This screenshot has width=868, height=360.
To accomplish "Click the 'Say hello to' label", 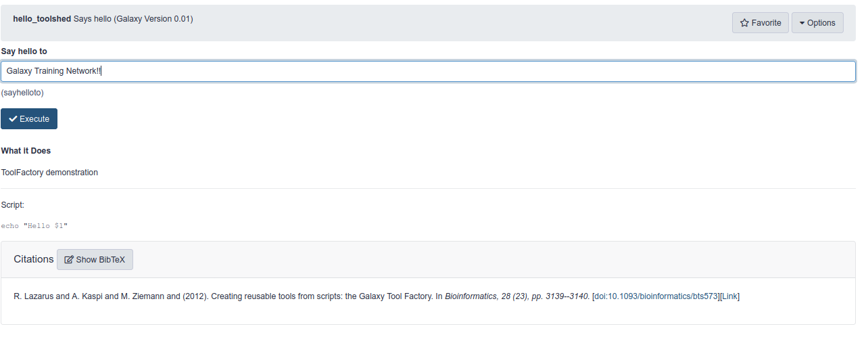I will coord(24,51).
